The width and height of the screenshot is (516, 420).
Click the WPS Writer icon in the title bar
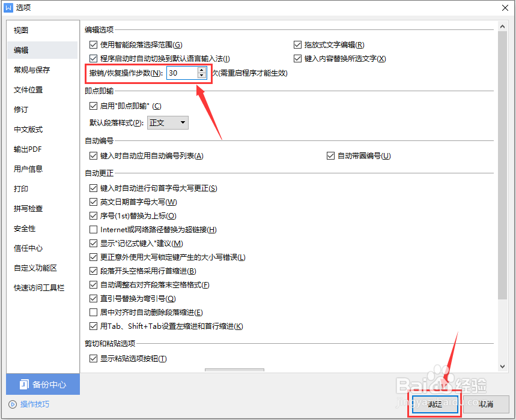[x=8, y=8]
